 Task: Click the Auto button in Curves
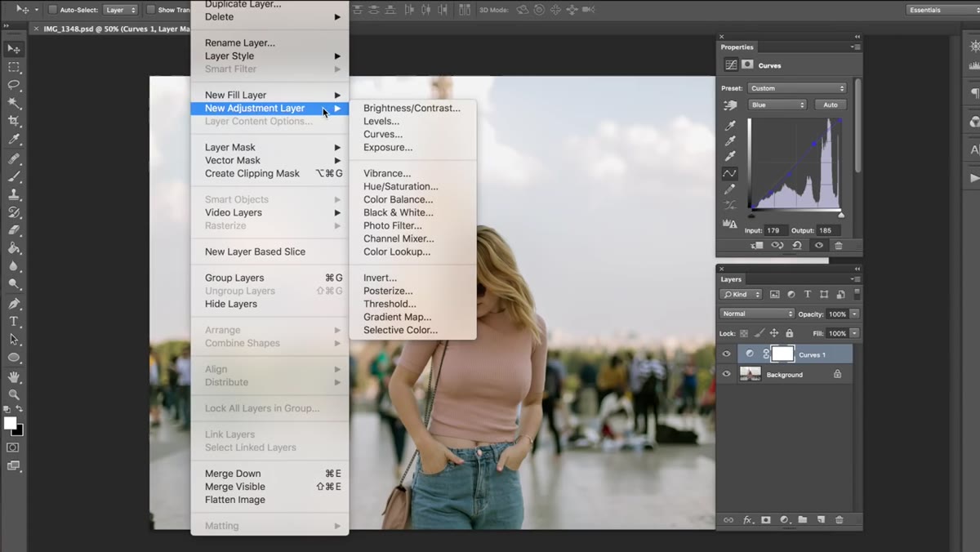point(830,105)
